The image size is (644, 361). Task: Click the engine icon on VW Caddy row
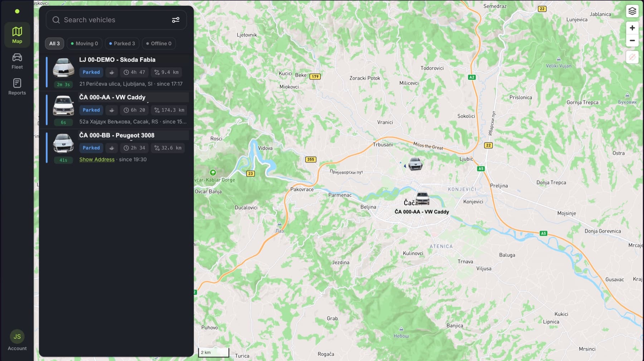tap(112, 110)
